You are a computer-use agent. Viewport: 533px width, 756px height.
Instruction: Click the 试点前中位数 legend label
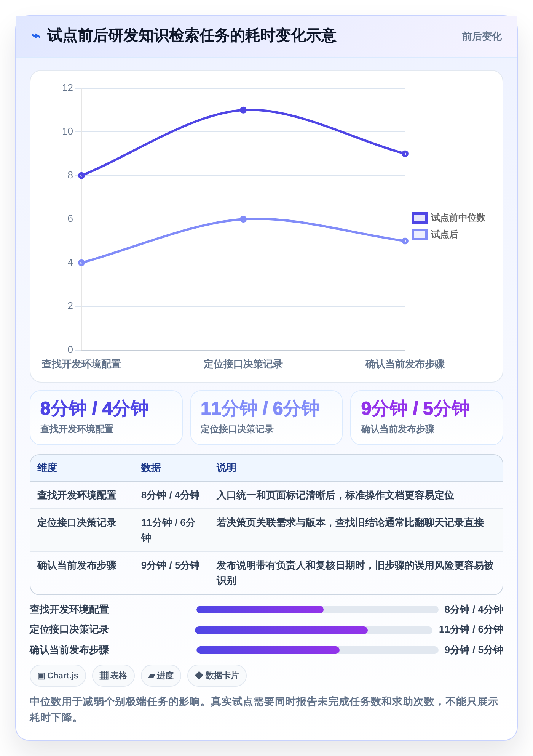tap(458, 218)
